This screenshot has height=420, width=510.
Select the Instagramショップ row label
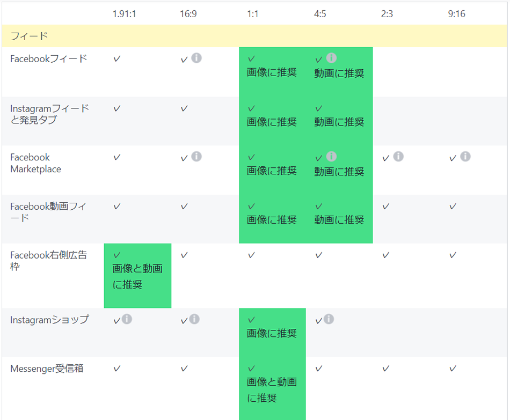49,320
